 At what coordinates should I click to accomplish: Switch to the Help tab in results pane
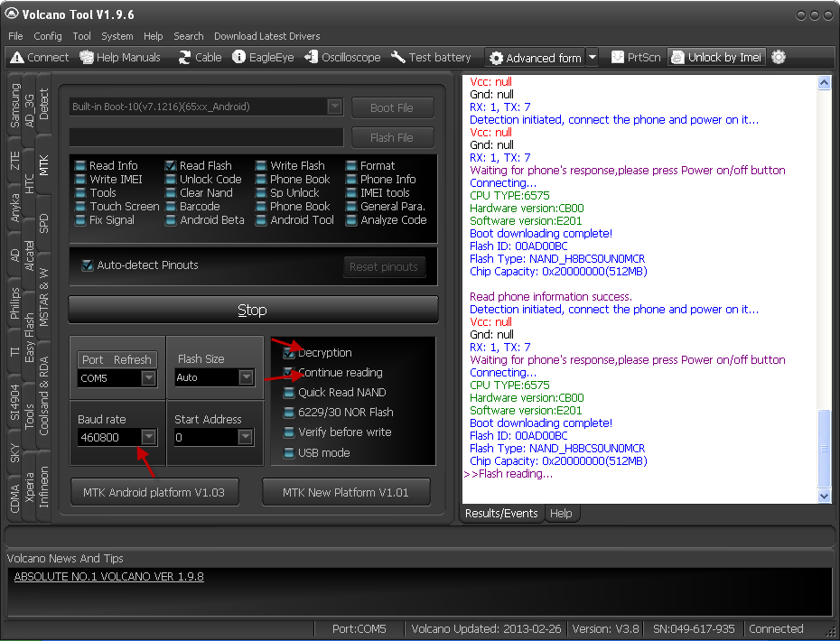pyautogui.click(x=561, y=514)
